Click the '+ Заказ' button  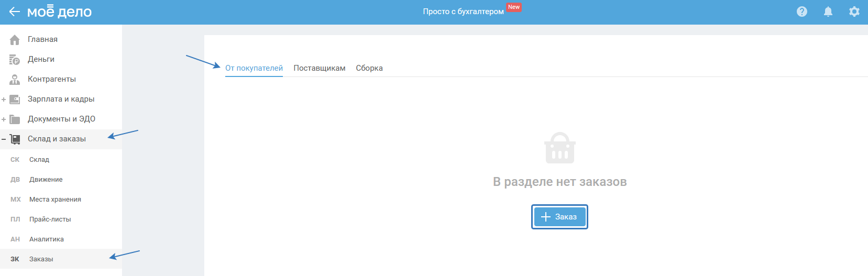coord(559,217)
